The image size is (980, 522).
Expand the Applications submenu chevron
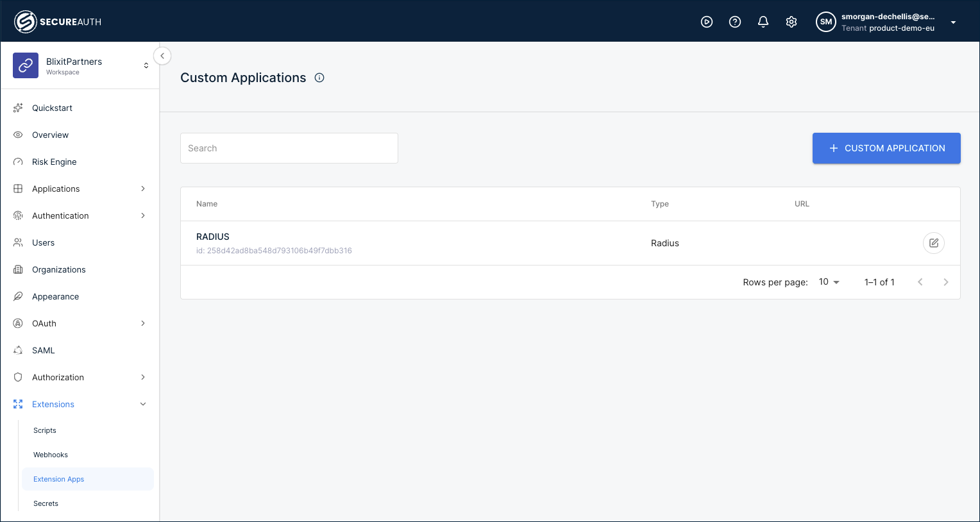[143, 189]
